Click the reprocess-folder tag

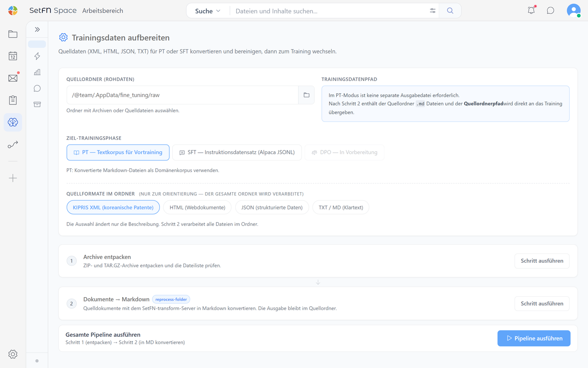[x=171, y=299]
